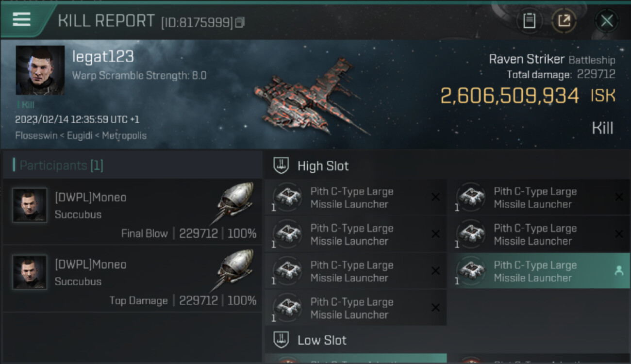This screenshot has height=364, width=631.
Task: Tap the Low Slot section icon
Action: [x=282, y=339]
